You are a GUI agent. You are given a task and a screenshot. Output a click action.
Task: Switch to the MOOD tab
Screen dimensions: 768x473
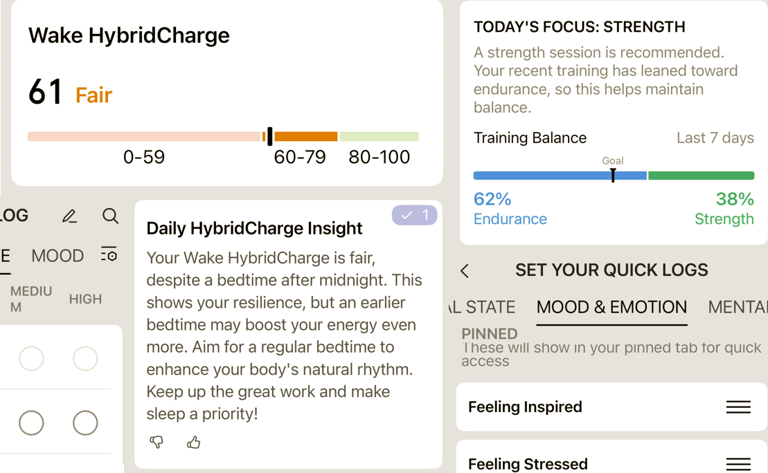coord(57,256)
